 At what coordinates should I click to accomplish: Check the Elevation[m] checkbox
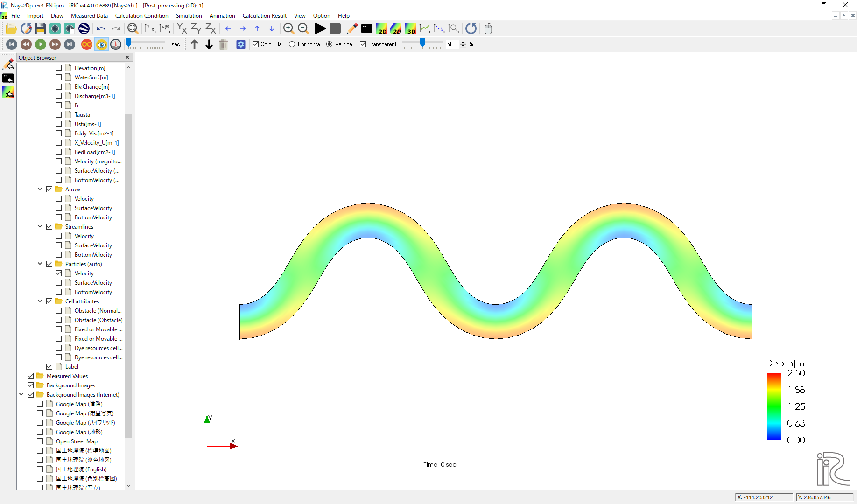click(59, 68)
